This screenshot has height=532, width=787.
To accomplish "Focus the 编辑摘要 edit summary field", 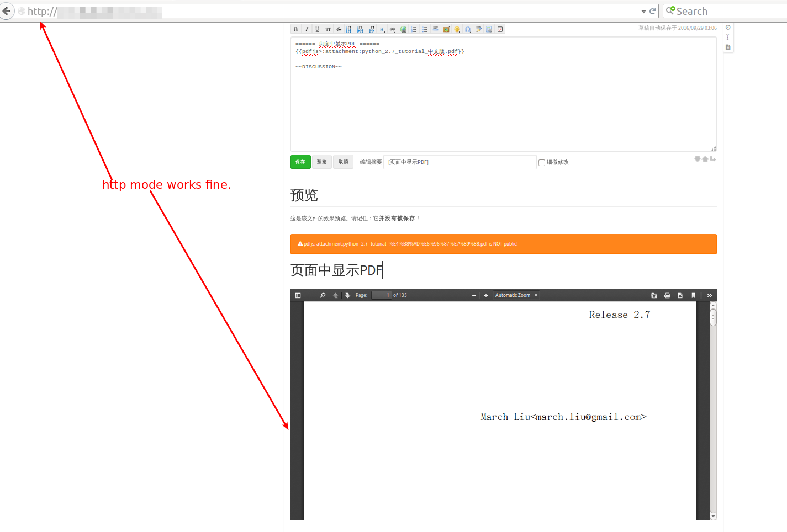I will pyautogui.click(x=460, y=162).
